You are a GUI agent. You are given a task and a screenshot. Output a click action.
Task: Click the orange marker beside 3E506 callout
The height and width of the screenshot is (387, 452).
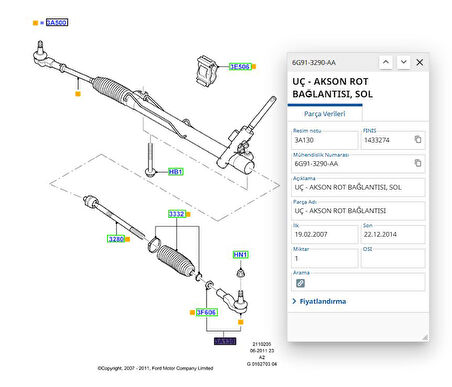coord(254,67)
